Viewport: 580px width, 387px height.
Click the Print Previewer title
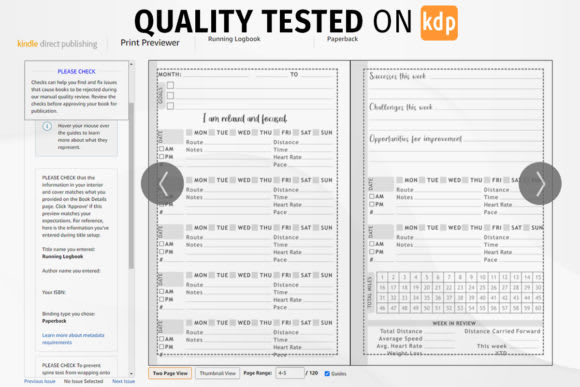150,43
